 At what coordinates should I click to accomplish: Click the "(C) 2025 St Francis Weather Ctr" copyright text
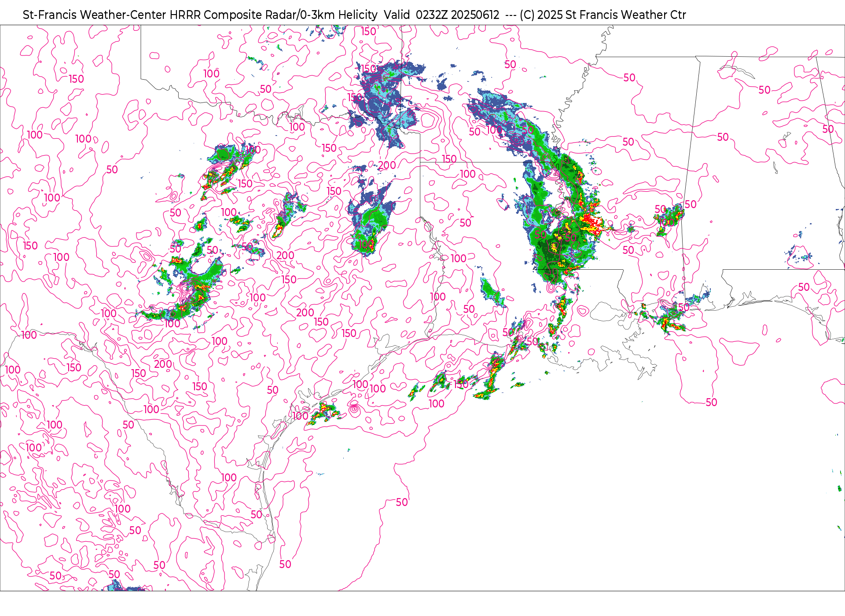(603, 15)
